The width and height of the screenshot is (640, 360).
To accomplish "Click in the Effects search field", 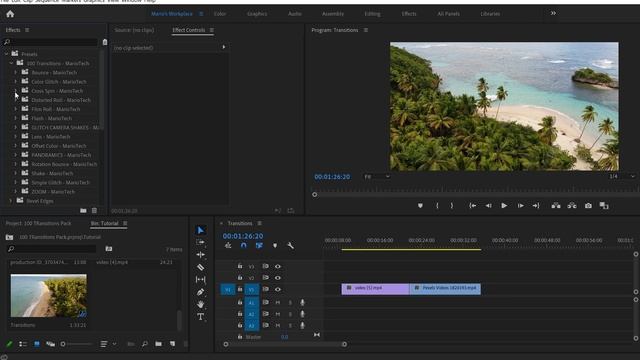I will (x=50, y=42).
